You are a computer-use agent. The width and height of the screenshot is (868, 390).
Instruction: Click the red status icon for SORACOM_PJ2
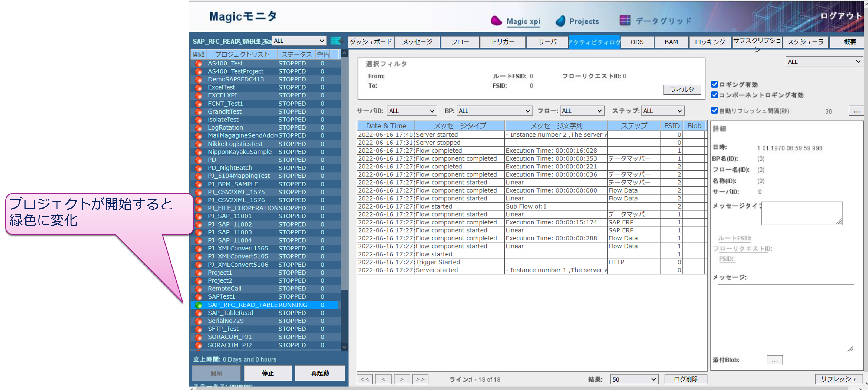click(199, 345)
